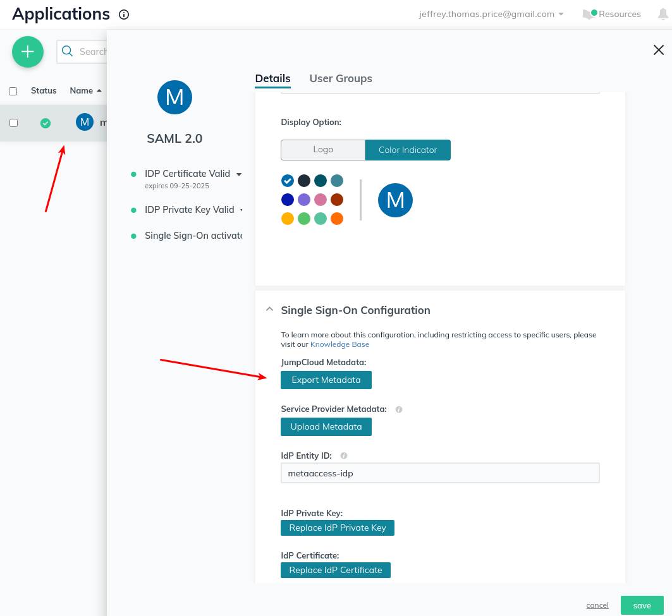Click the green add application plus button
The height and width of the screenshot is (616, 672).
click(28, 52)
